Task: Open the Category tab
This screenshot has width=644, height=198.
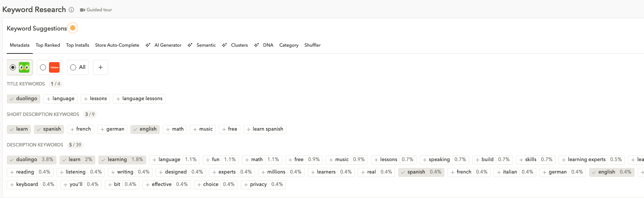Action: pos(289,45)
